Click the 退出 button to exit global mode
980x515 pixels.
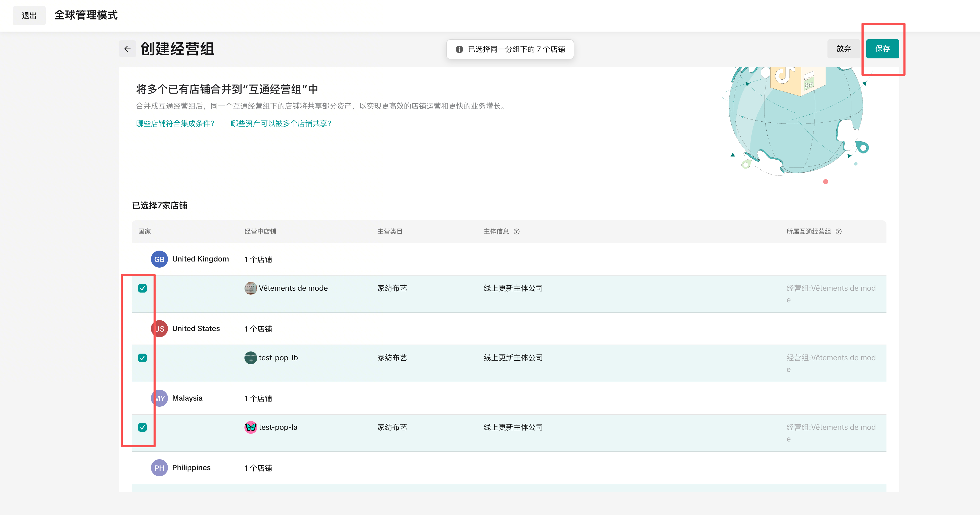pos(29,16)
